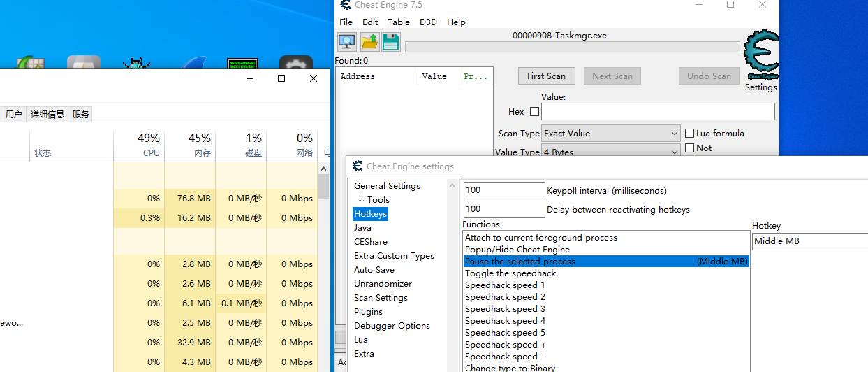Viewport: 868px width, 372px height.
Task: Click the Address column header in results
Action: tap(376, 76)
